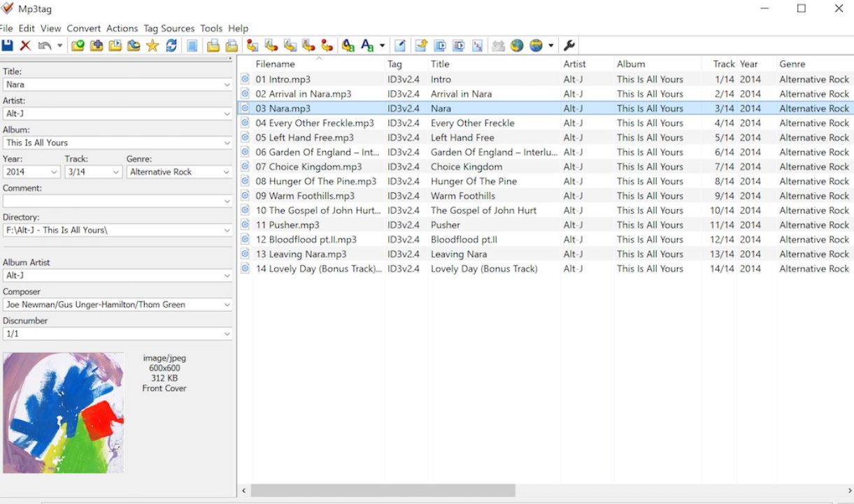
Task: Click the Save tag floppy disk icon
Action: 7,45
